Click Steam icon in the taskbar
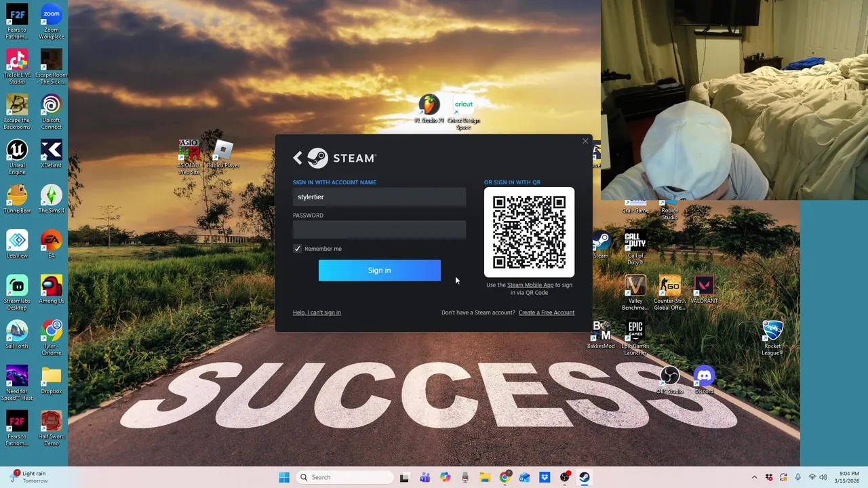868x488 pixels. (x=585, y=477)
